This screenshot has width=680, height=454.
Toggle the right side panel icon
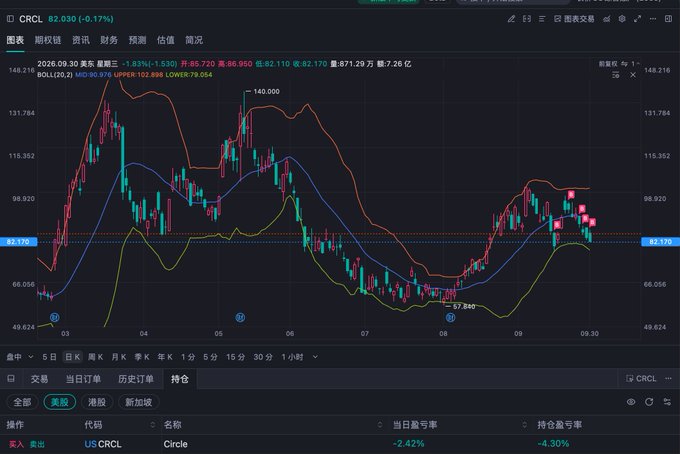tap(668, 19)
